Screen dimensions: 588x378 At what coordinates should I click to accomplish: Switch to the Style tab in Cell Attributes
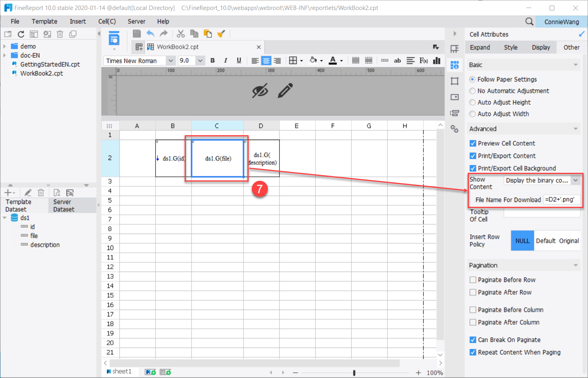tap(510, 47)
